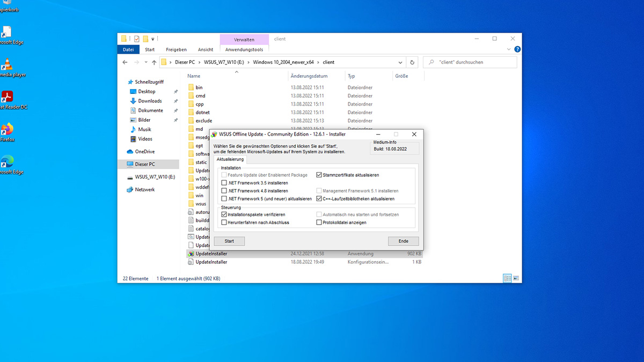This screenshot has width=644, height=362.
Task: Click the Ende button in installer
Action: coord(404,241)
